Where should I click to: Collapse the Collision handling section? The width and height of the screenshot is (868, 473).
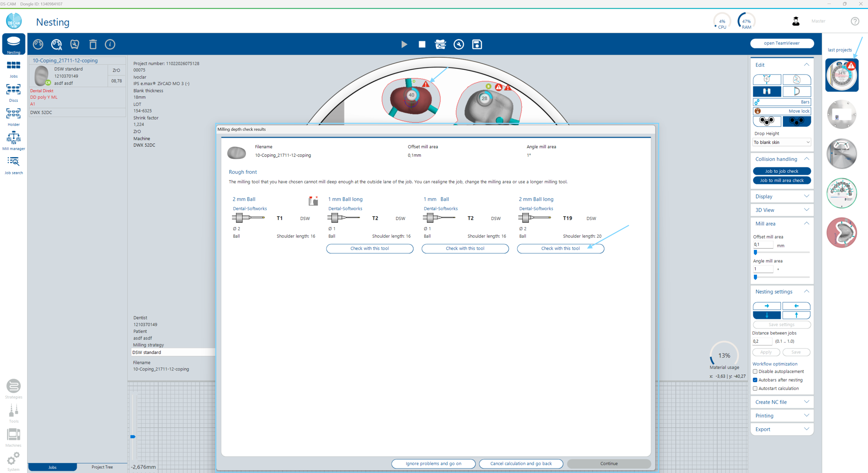(x=807, y=159)
